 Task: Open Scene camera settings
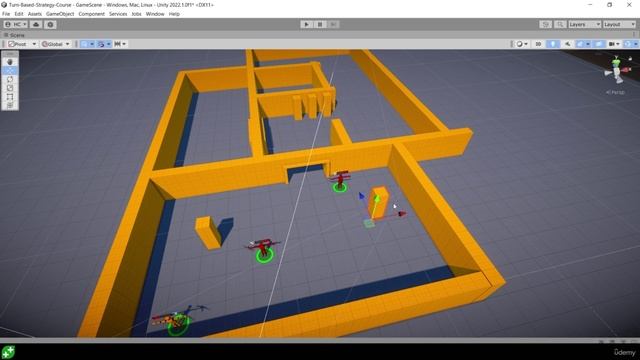point(614,44)
